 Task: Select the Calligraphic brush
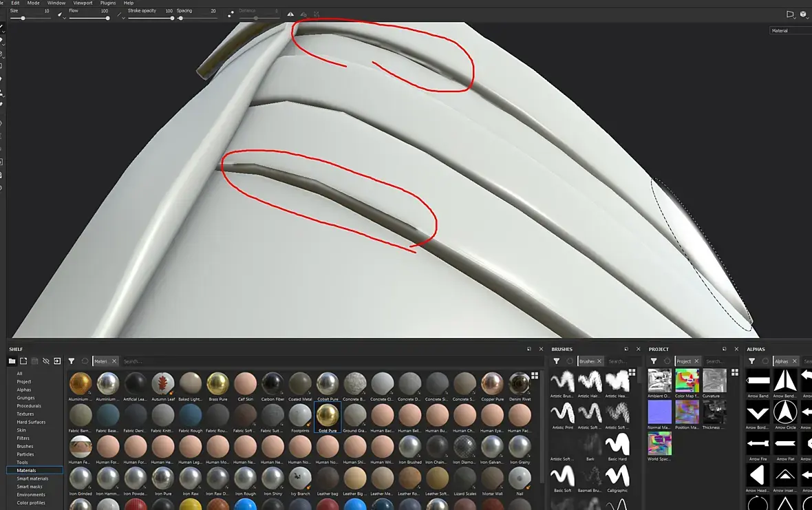(617, 479)
